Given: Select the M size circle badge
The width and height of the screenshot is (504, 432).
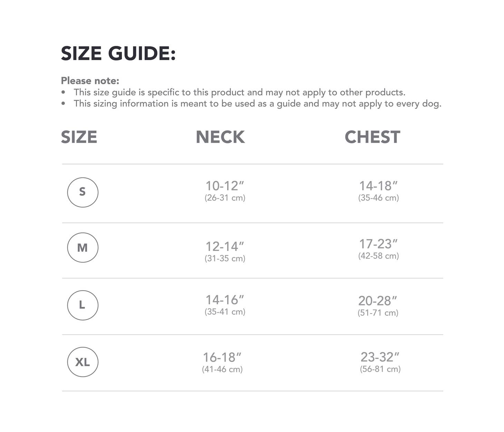Looking at the screenshot, I should pos(83,247).
